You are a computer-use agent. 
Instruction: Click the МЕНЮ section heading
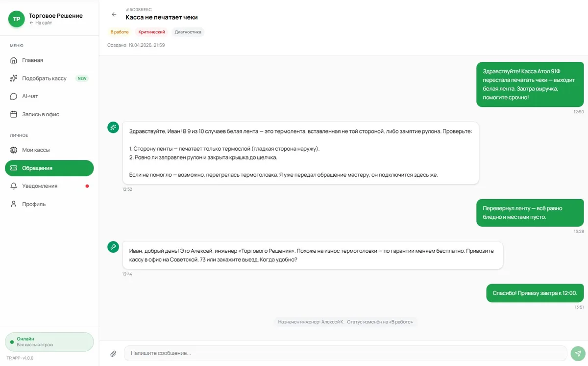tap(17, 46)
